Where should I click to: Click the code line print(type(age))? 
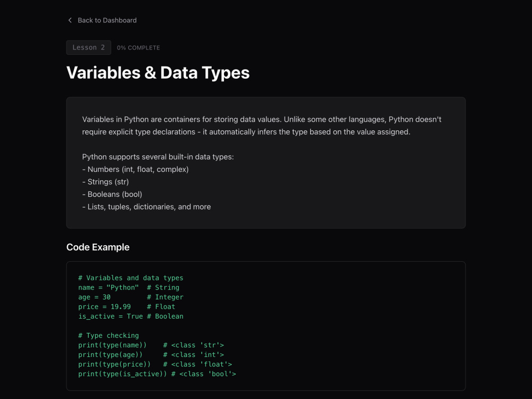pyautogui.click(x=151, y=354)
